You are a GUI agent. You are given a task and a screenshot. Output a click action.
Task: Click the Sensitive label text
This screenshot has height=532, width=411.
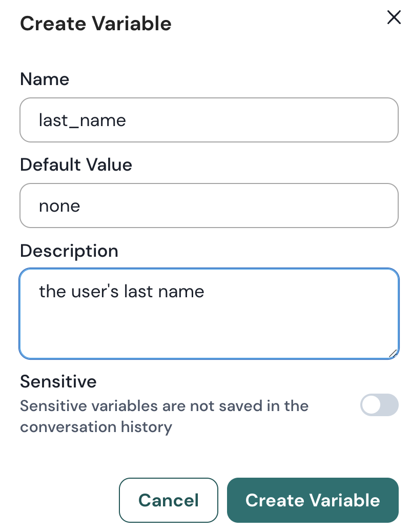point(58,381)
